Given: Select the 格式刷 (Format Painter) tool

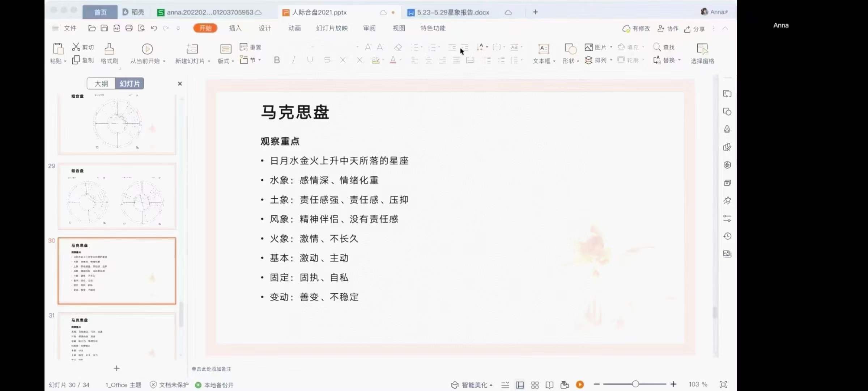Looking at the screenshot, I should pyautogui.click(x=109, y=53).
